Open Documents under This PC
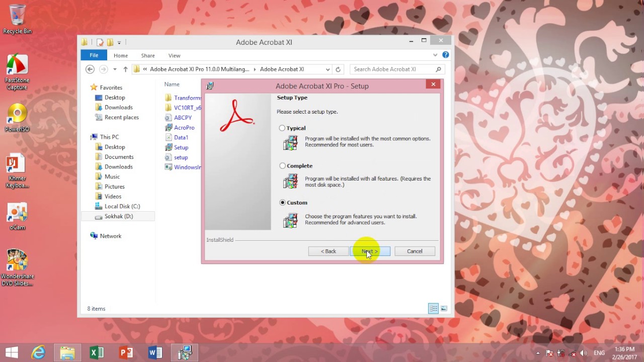This screenshot has height=362, width=644. (x=119, y=157)
